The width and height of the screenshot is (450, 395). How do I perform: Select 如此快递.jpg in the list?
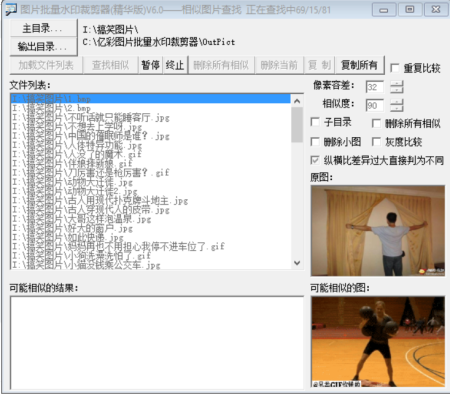pyautogui.click(x=151, y=238)
